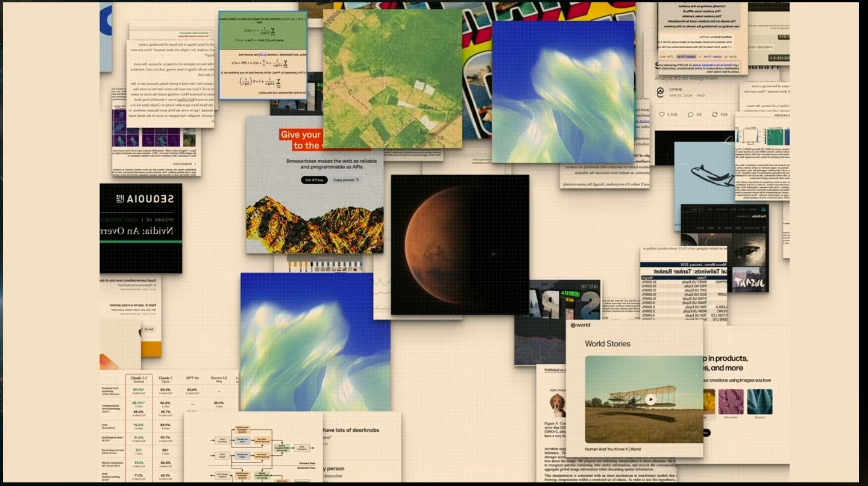868x486 pixels.
Task: Click the Claude 3.5 Sonnet column header
Action: pyautogui.click(x=139, y=381)
